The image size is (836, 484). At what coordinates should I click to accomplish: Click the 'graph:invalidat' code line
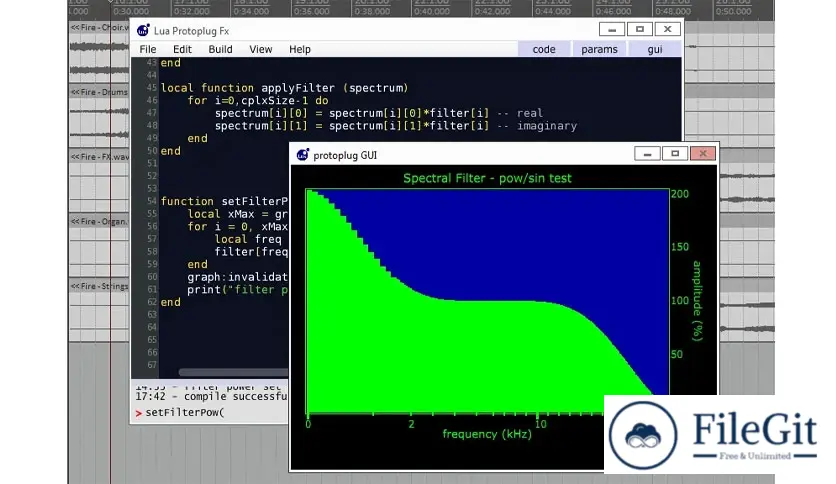237,277
